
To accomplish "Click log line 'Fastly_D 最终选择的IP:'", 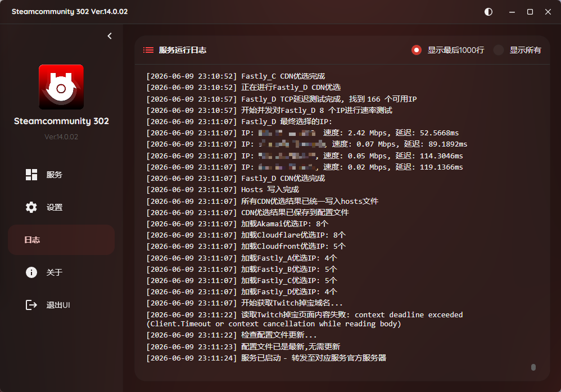I will click(x=239, y=121).
